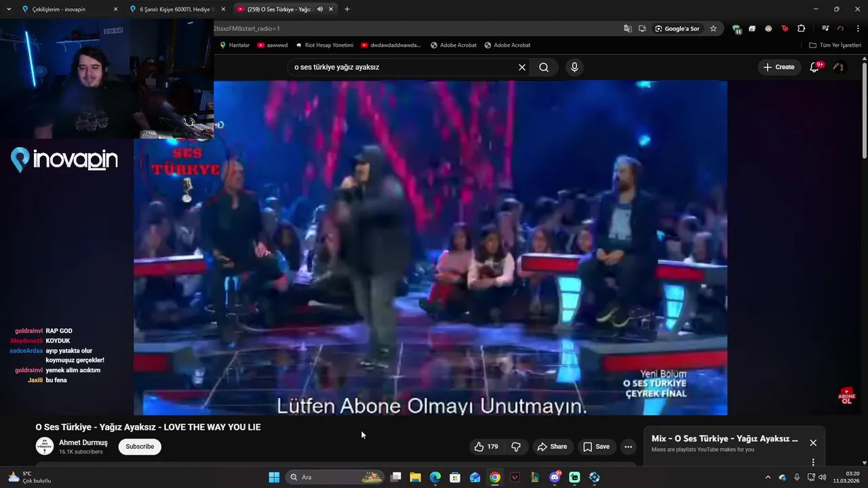Open Discord from the taskbar
The image size is (868, 488).
click(x=555, y=477)
